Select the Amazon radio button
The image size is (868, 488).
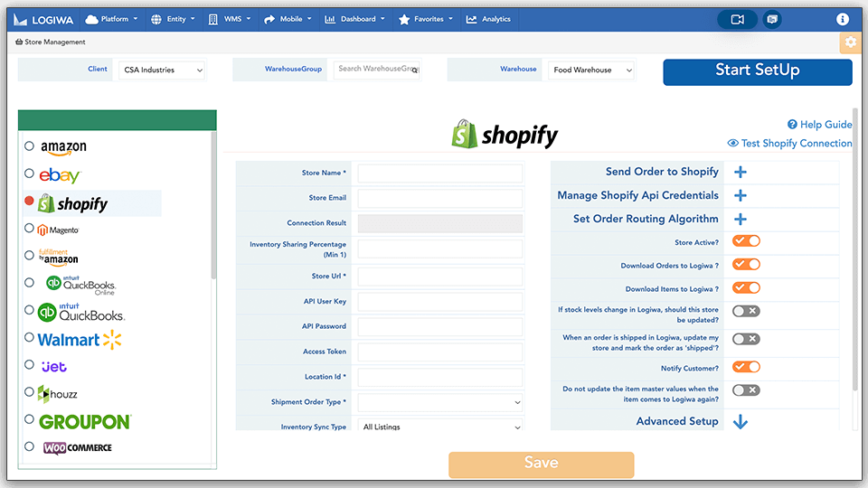(x=29, y=146)
